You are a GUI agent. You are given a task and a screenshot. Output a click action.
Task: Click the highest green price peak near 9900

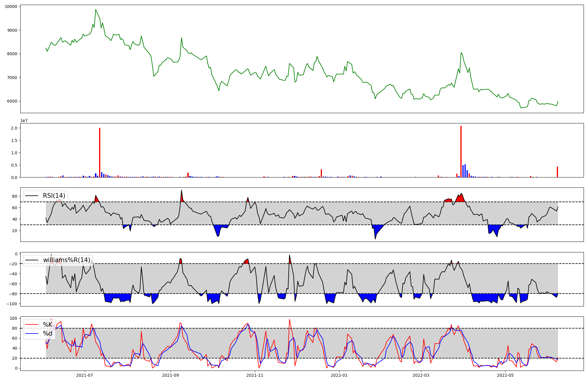point(96,10)
